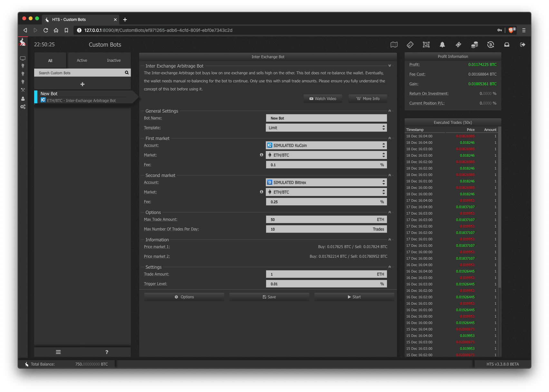Screen dimensions: 549x392
Task: Switch to the Active bots tab
Action: 82,61
